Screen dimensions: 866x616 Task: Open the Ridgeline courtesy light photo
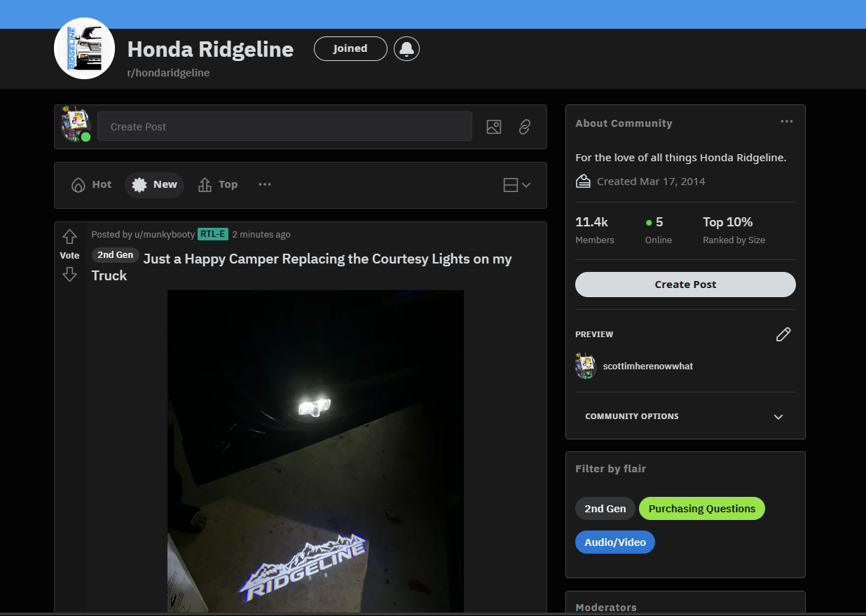315,451
